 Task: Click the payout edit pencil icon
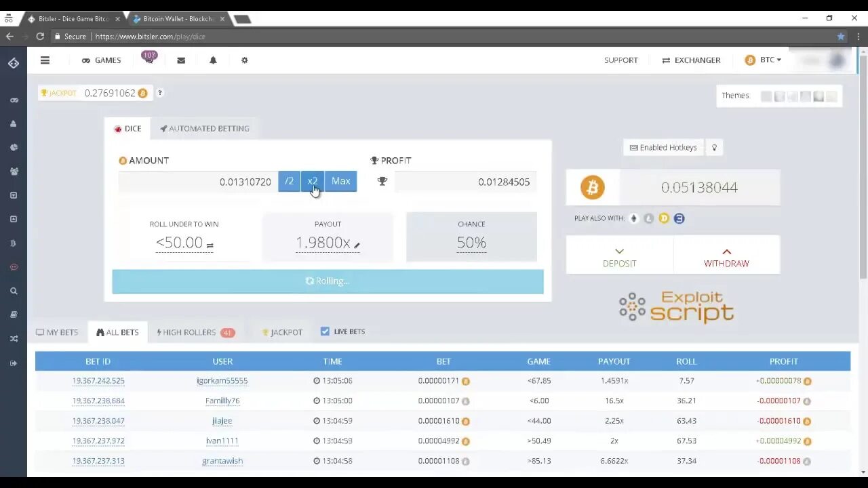357,245
